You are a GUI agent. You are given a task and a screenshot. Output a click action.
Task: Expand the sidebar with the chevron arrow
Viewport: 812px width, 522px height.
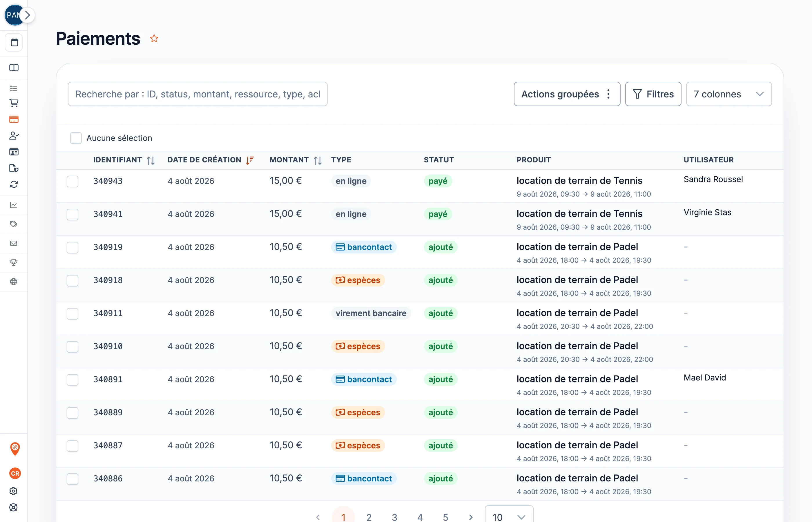(x=28, y=15)
